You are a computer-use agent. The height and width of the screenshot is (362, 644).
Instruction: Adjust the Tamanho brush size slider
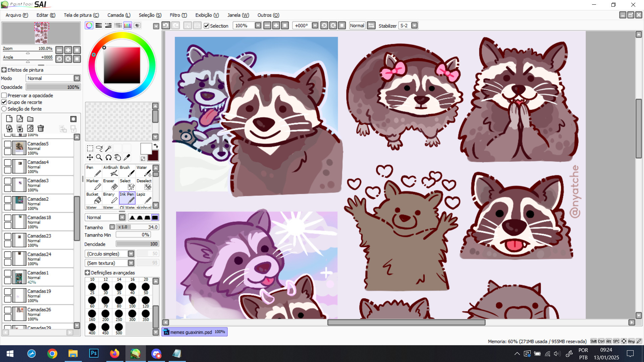[x=137, y=227]
